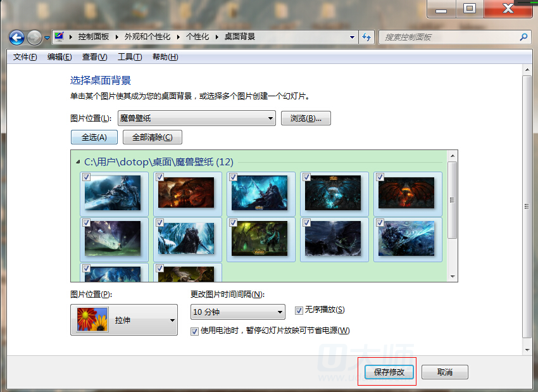Click the wallpaper list vertical scrollbar
The width and height of the screenshot is (538, 392).
452,199
